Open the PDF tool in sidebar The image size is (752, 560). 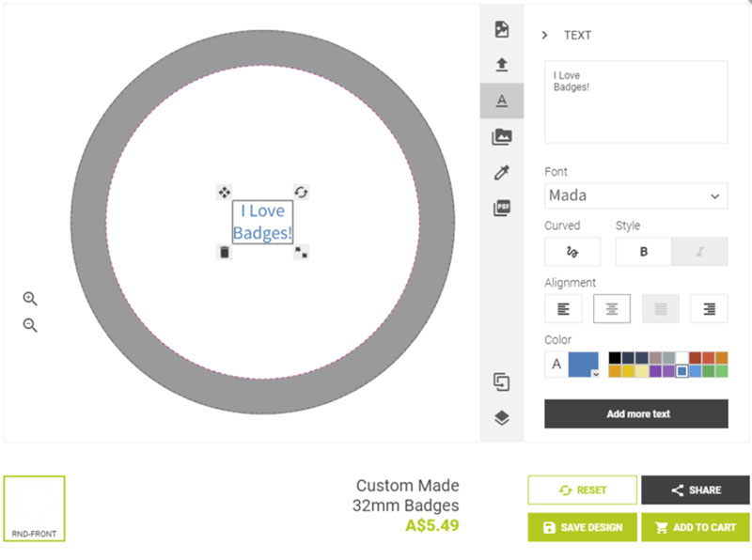502,209
